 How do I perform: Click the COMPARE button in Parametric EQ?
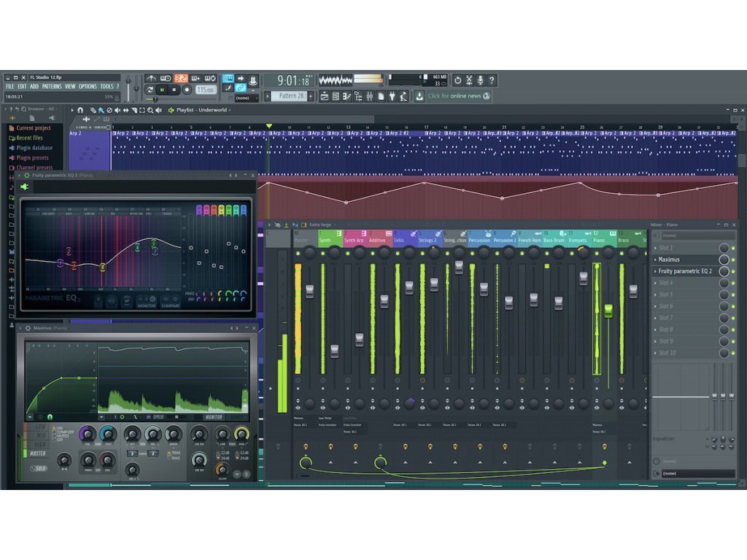click(170, 306)
